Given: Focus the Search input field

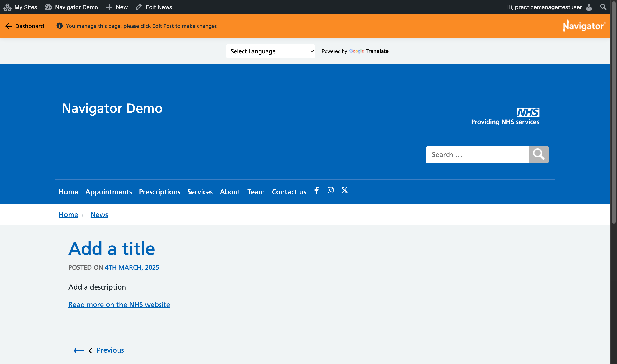Looking at the screenshot, I should click(478, 155).
